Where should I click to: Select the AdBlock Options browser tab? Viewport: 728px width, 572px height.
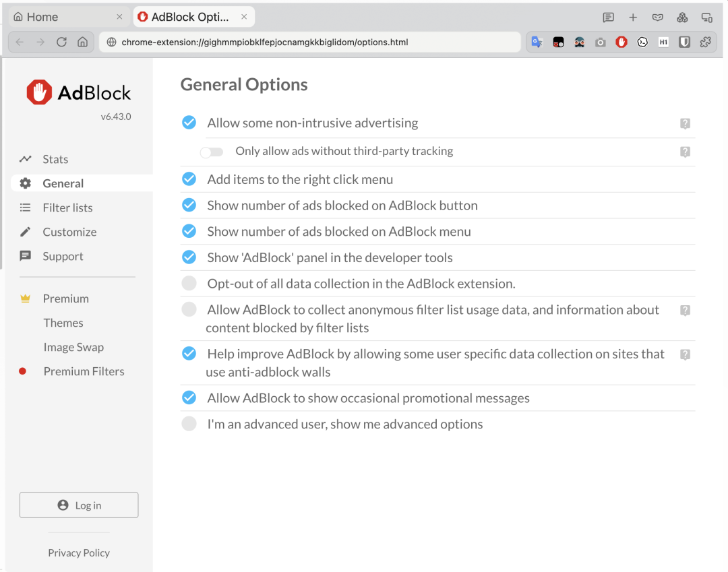pyautogui.click(x=193, y=17)
